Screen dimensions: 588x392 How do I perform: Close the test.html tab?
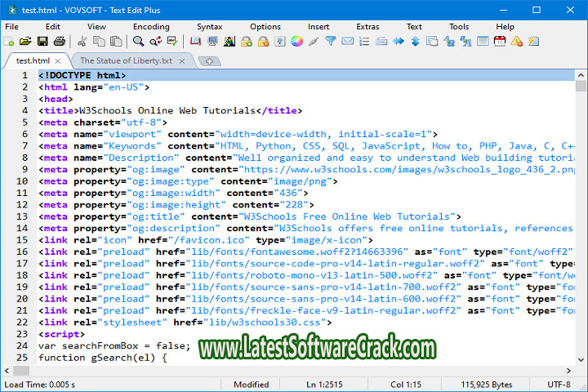(58, 60)
